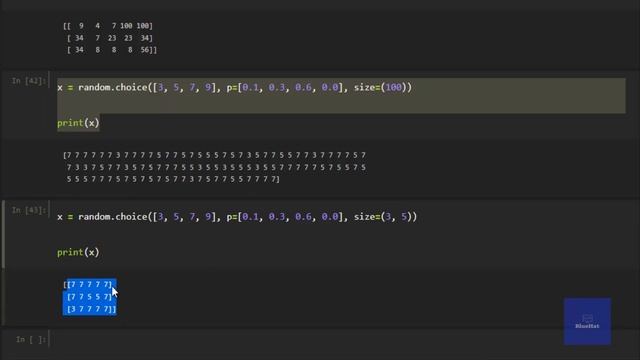Click the empty In [ ] cell input
Image resolution: width=640 pixels, height=360 pixels.
[x=341, y=339]
